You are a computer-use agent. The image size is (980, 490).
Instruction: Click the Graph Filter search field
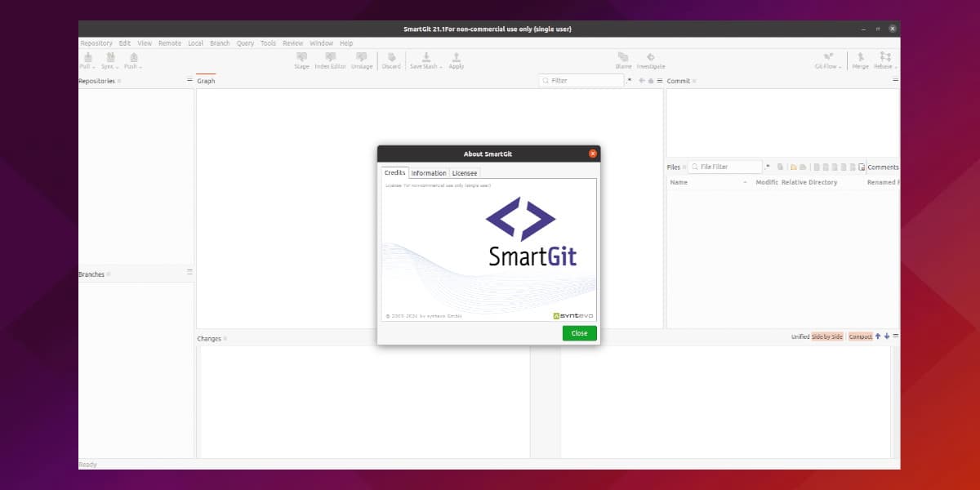pyautogui.click(x=584, y=81)
